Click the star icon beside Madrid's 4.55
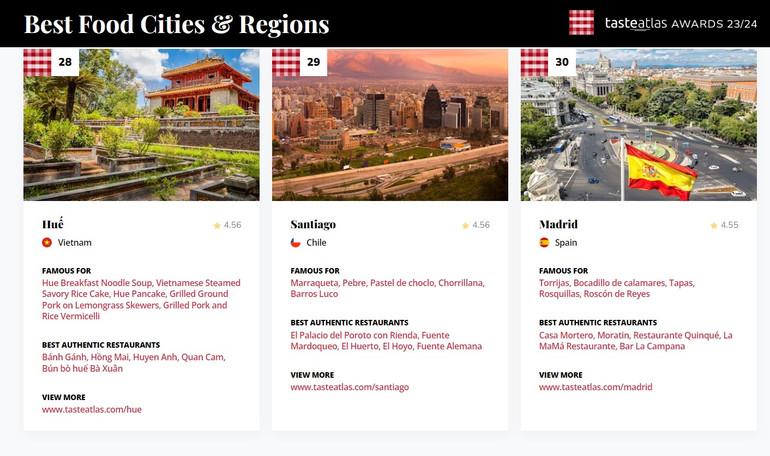Image resolution: width=770 pixels, height=456 pixels. (x=713, y=226)
